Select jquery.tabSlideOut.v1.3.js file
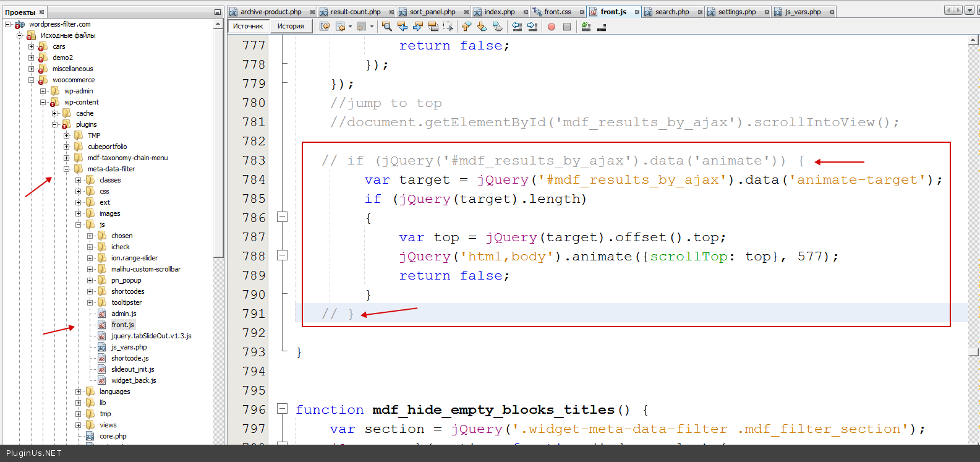Screen dimensions: 980x462 (151, 336)
